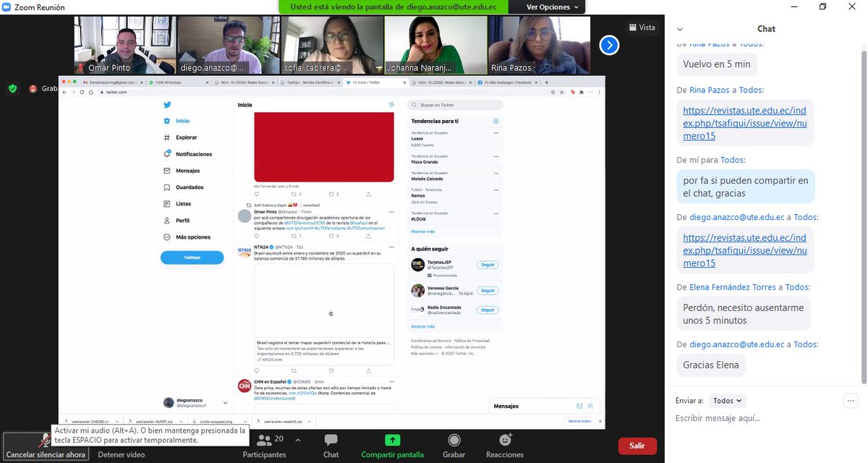868x463 pixels.
Task: Select Sofia Cabrera's video thumbnail
Action: (x=332, y=45)
